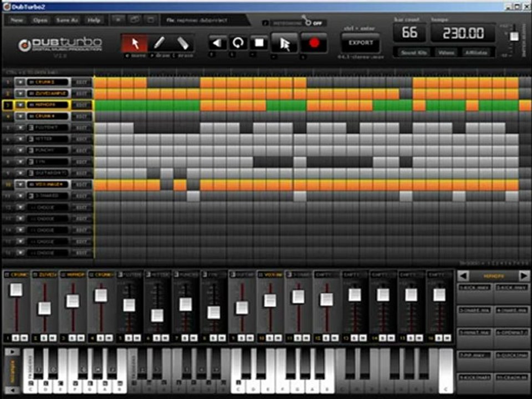The width and height of the screenshot is (532, 399).
Task: Trigger the 5-HIHAT sample pad
Action: pyautogui.click(x=475, y=338)
